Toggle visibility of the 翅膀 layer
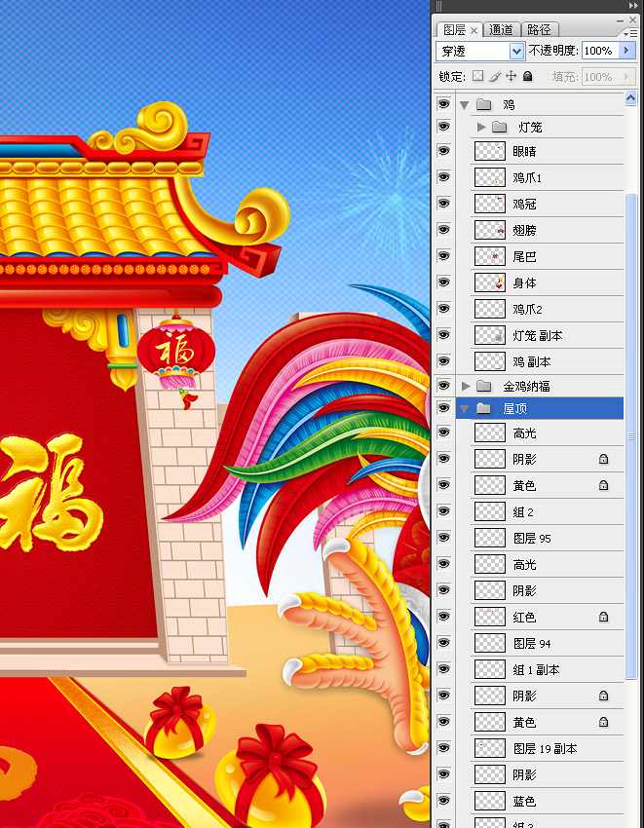Viewport: 644px width, 828px height. [443, 230]
